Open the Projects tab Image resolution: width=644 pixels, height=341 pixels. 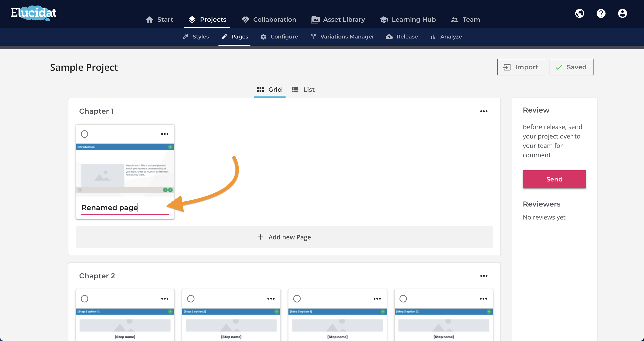pyautogui.click(x=207, y=19)
